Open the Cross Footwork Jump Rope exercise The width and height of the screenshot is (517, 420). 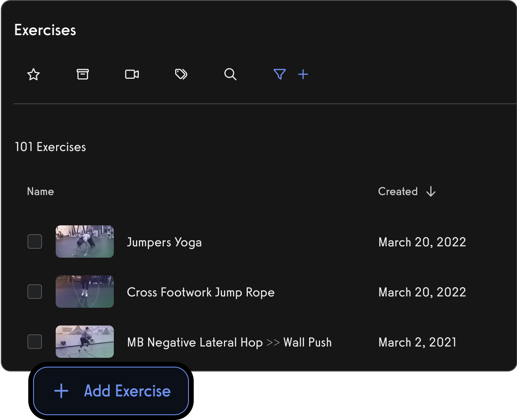pos(201,292)
